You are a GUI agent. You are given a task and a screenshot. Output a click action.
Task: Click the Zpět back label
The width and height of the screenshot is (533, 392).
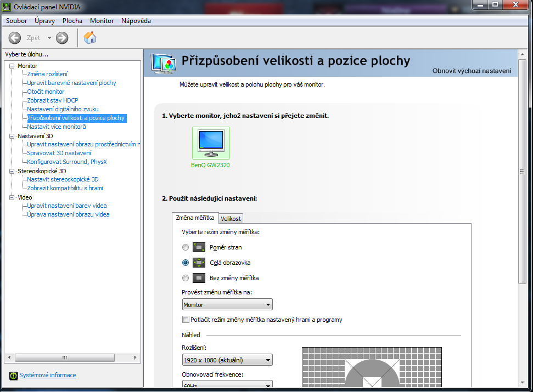33,38
